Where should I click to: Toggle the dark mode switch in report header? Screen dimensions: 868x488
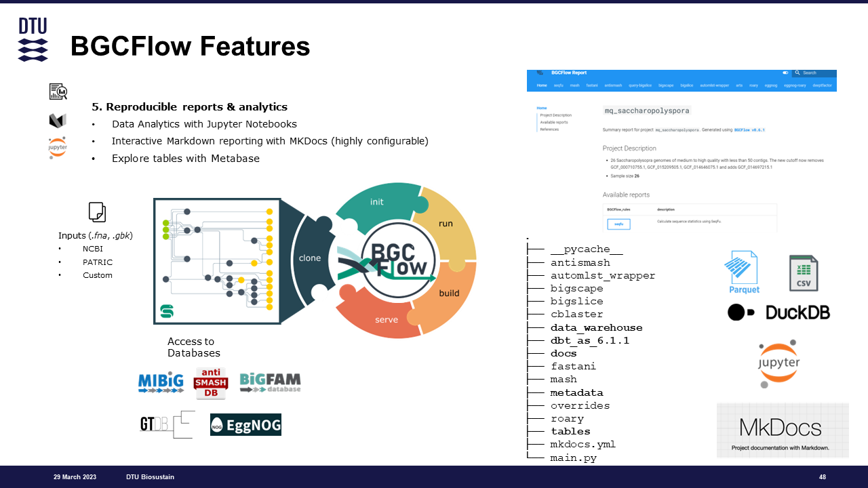[x=785, y=73]
